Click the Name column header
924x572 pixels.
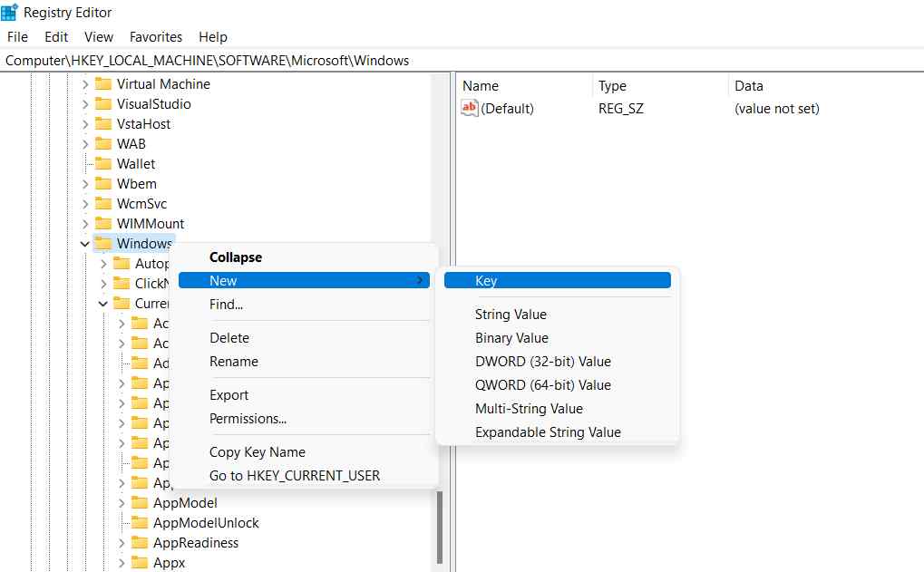524,86
